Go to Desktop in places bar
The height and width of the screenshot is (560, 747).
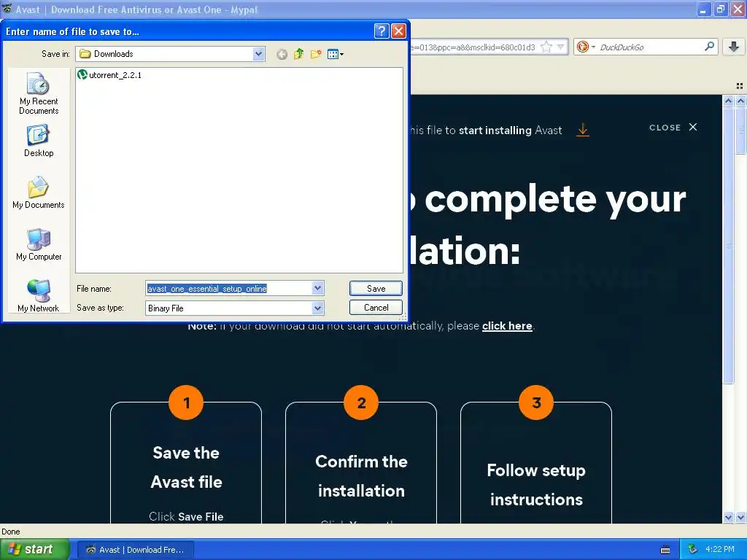[39, 141]
